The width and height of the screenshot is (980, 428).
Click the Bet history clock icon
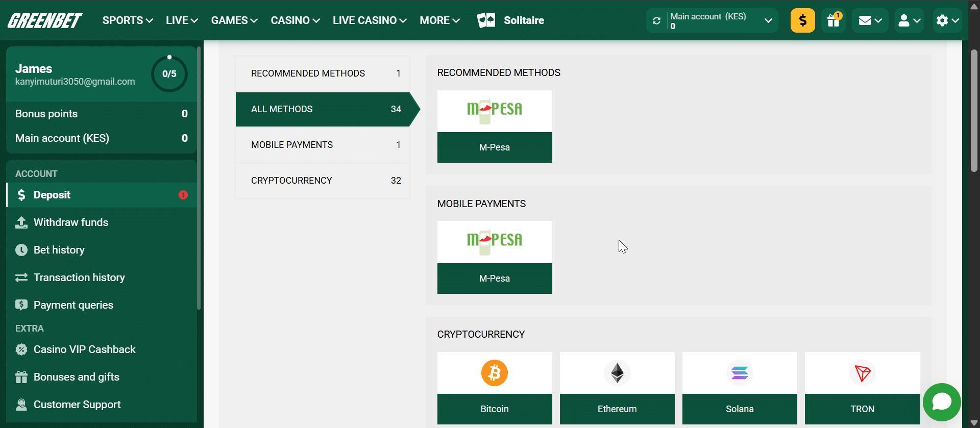pyautogui.click(x=21, y=250)
